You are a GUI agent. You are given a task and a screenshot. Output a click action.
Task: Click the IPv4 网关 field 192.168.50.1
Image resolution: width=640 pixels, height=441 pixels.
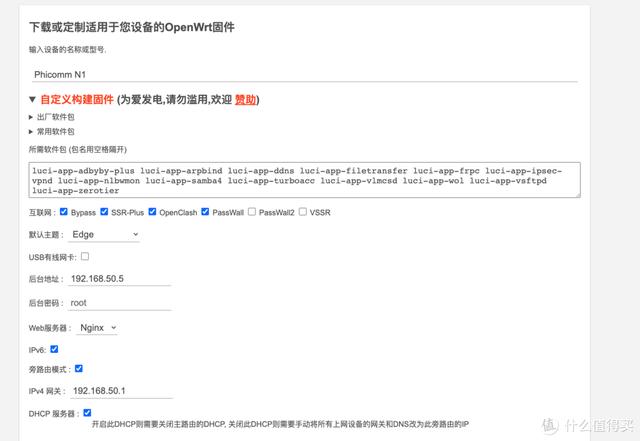[121, 391]
